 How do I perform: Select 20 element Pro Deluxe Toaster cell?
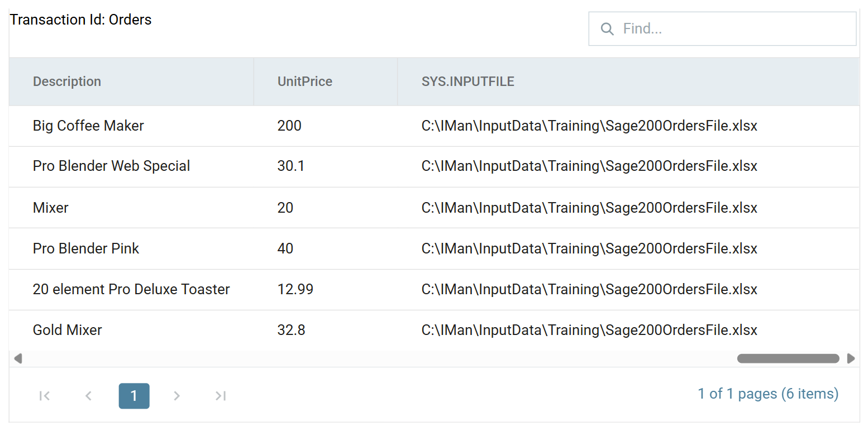coord(132,290)
